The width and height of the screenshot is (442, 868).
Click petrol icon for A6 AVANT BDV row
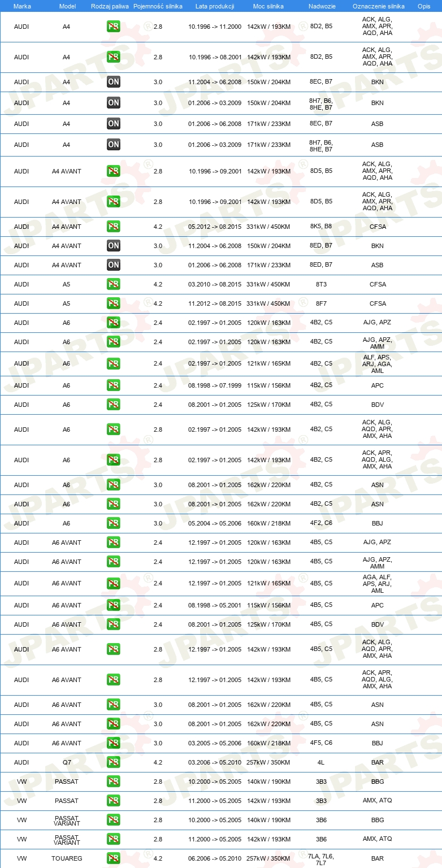tap(114, 624)
